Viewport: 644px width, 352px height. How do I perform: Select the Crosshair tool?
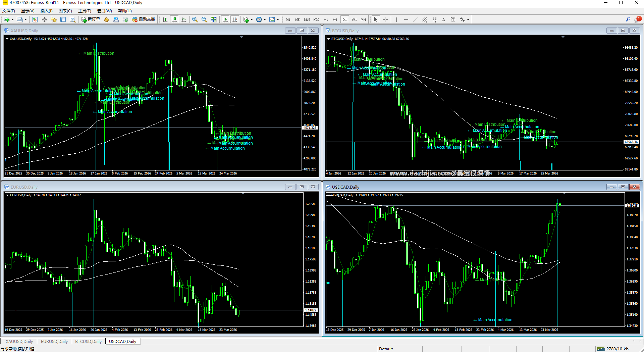(x=385, y=19)
